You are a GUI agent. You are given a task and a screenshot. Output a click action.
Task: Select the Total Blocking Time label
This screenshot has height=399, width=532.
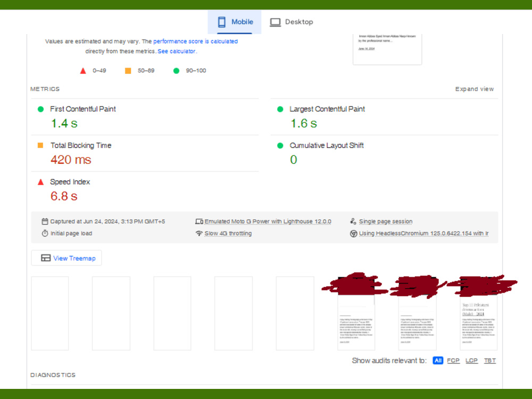tap(81, 145)
